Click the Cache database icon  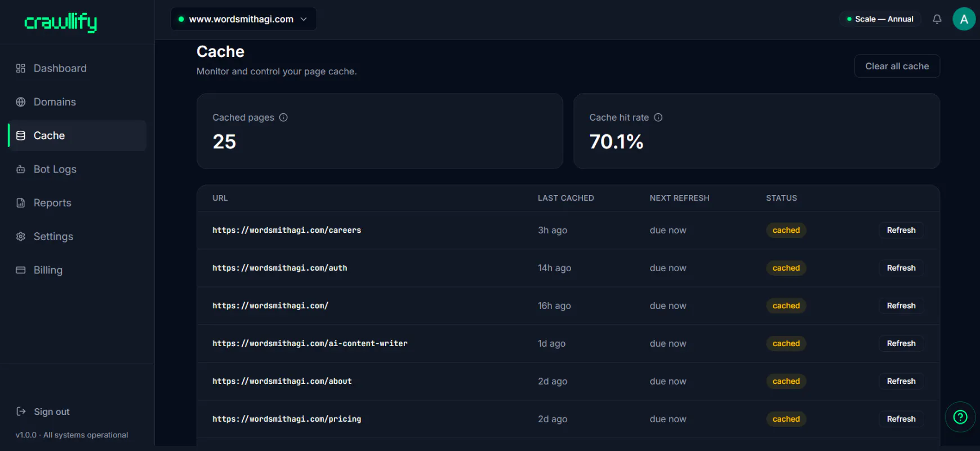click(x=21, y=135)
